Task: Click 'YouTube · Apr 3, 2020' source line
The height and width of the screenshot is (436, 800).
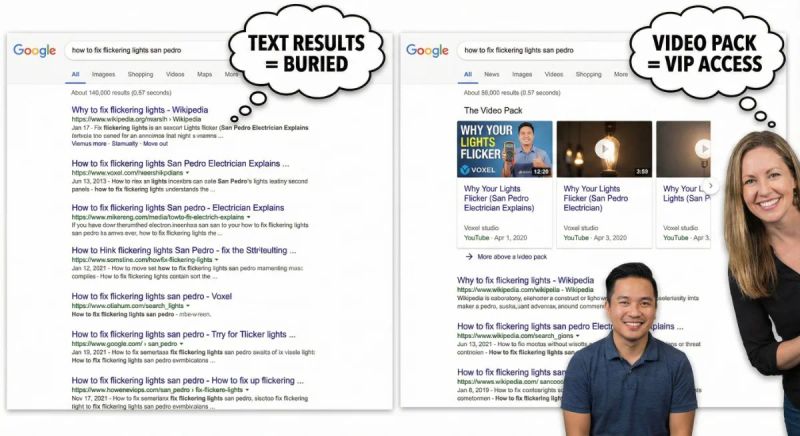Action: click(x=595, y=238)
